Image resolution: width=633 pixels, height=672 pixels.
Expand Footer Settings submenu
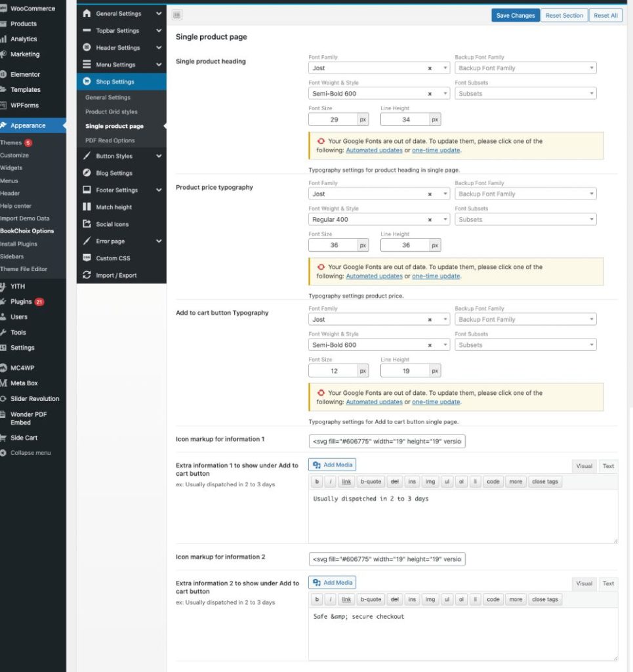click(159, 190)
